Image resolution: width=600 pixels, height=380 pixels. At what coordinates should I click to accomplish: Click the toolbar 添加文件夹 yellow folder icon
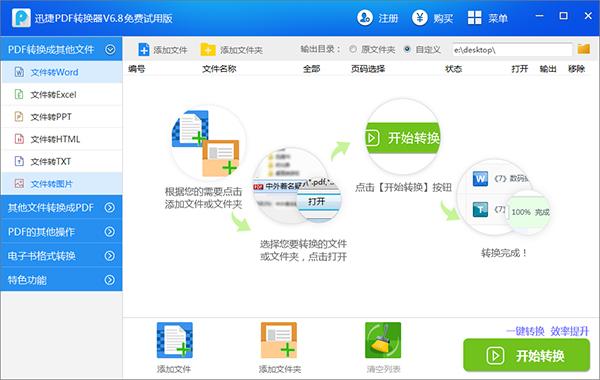point(208,50)
